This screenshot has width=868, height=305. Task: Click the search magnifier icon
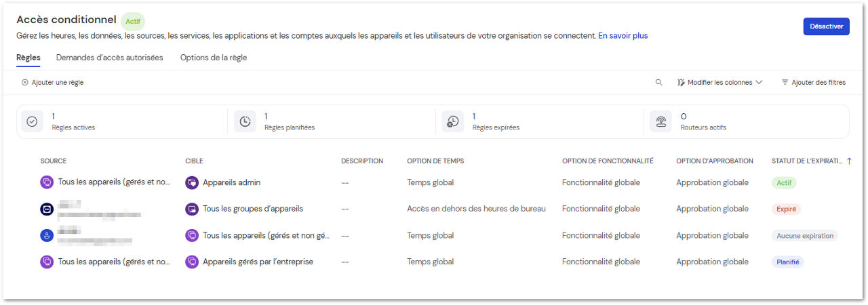click(658, 83)
